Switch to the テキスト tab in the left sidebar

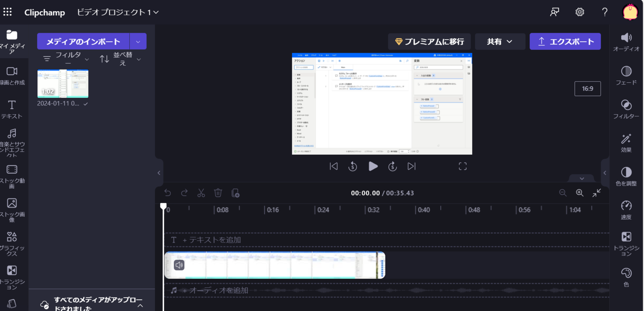(x=12, y=109)
